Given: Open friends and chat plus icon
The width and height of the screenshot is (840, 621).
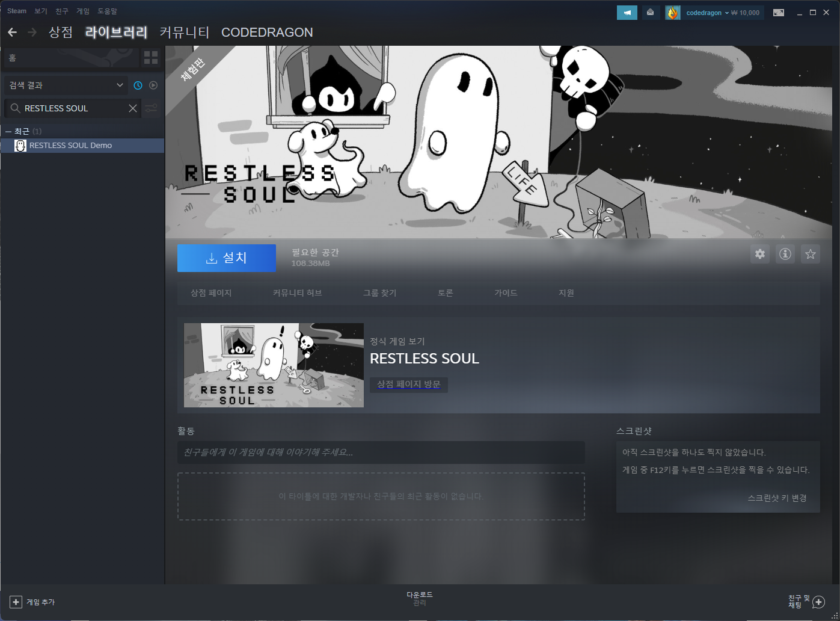Looking at the screenshot, I should [x=818, y=602].
